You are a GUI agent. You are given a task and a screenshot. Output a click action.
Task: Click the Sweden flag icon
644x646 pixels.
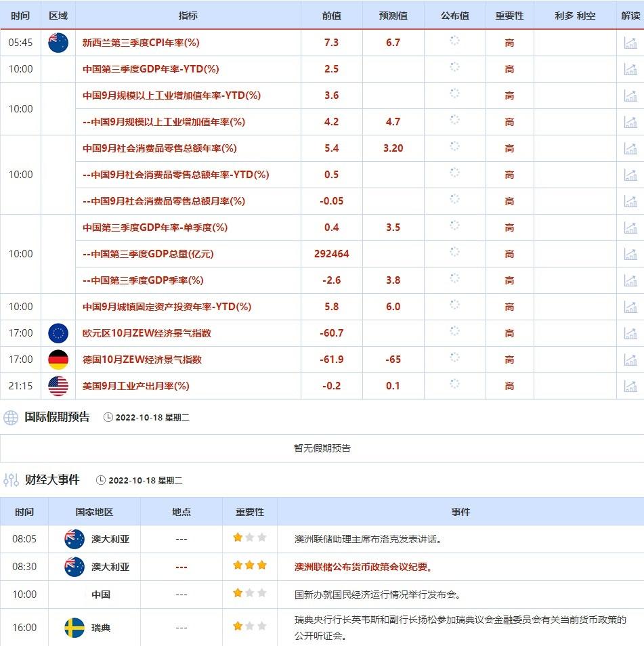coord(74,628)
